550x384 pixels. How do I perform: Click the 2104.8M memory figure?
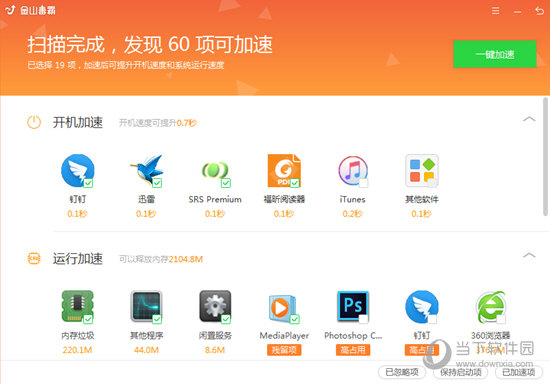point(186,259)
